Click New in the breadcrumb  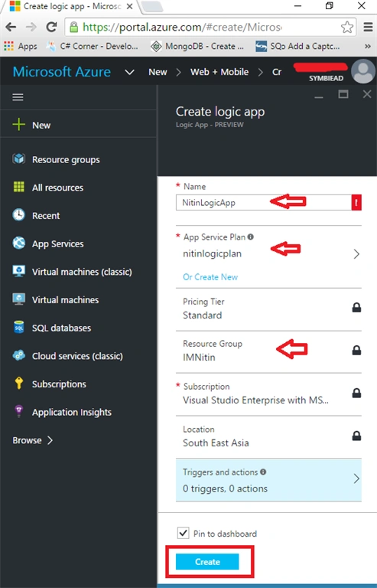(158, 72)
